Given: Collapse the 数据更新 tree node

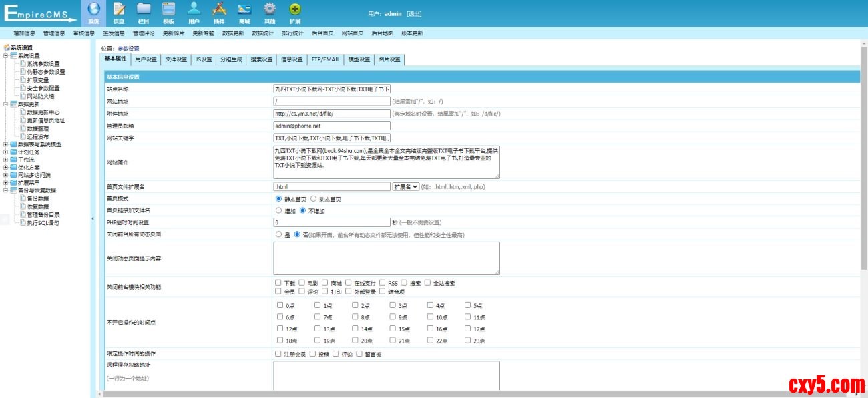Looking at the screenshot, I should coord(6,104).
